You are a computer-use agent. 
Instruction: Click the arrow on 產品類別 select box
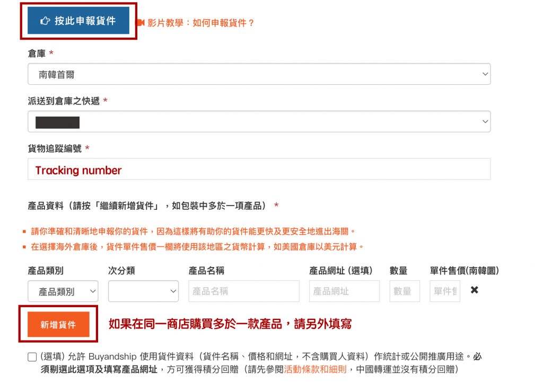[93, 291]
